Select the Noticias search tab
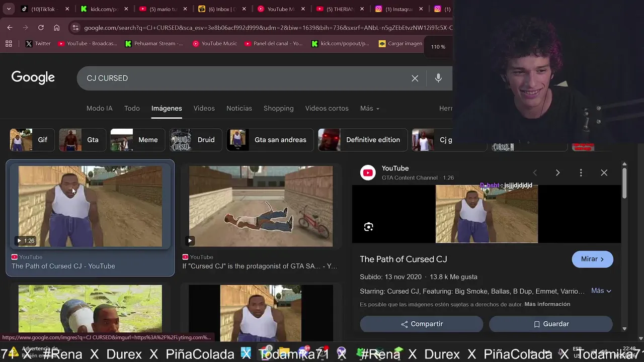Screen dimensions: 644x362 coord(239,108)
